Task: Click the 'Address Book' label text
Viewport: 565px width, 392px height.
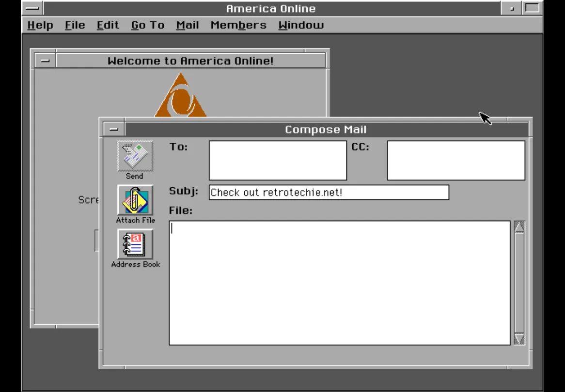Action: point(136,264)
